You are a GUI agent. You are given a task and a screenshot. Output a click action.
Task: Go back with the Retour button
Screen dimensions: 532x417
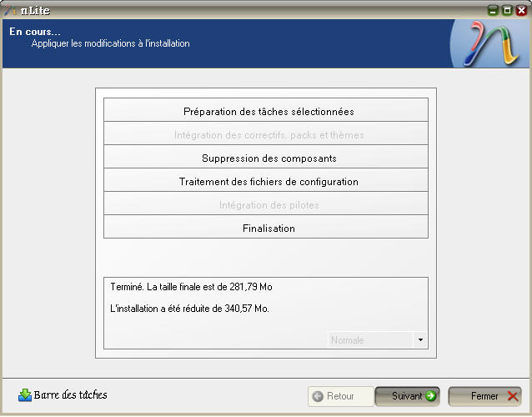[x=341, y=396]
